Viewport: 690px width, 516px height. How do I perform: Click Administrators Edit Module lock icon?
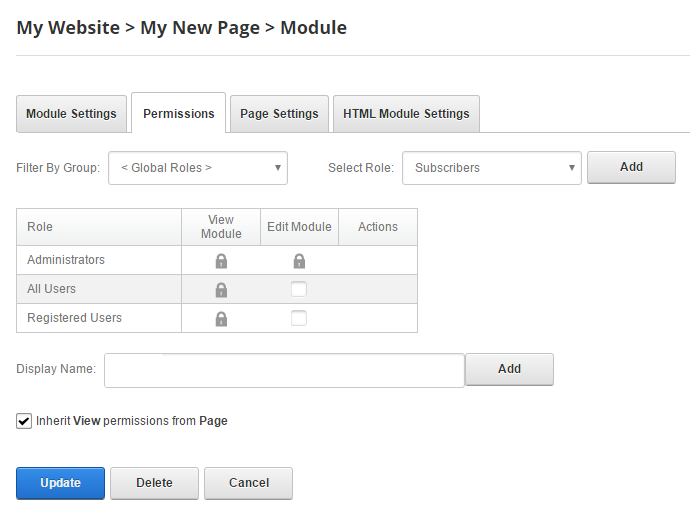pyautogui.click(x=299, y=261)
